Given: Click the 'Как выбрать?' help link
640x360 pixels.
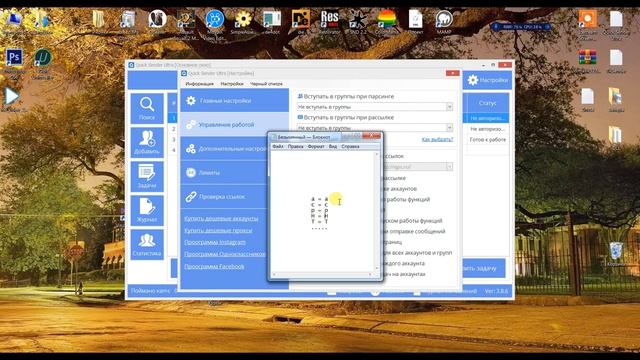Looking at the screenshot, I should [x=437, y=140].
